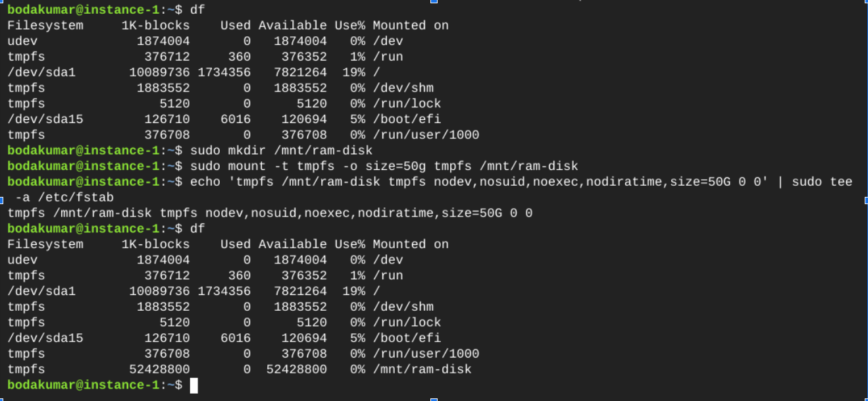868x401 pixels.
Task: Click the '19%' usage value in the first df table
Action: pos(354,72)
